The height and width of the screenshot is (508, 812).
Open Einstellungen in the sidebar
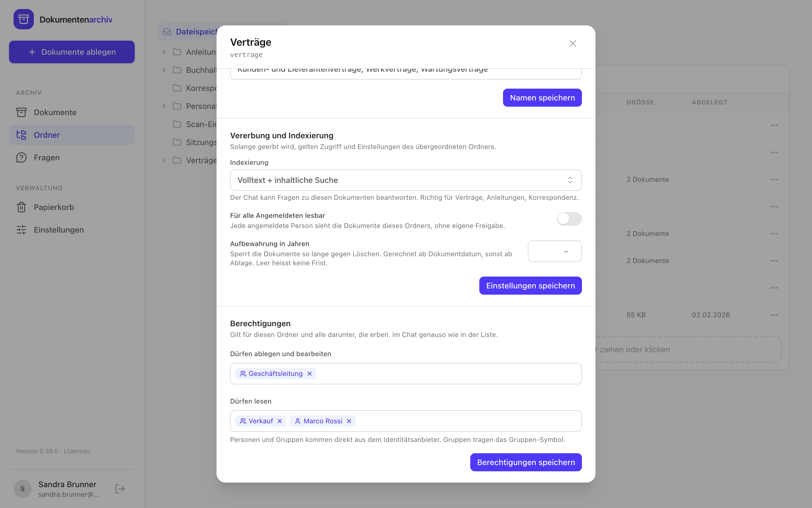click(x=72, y=230)
